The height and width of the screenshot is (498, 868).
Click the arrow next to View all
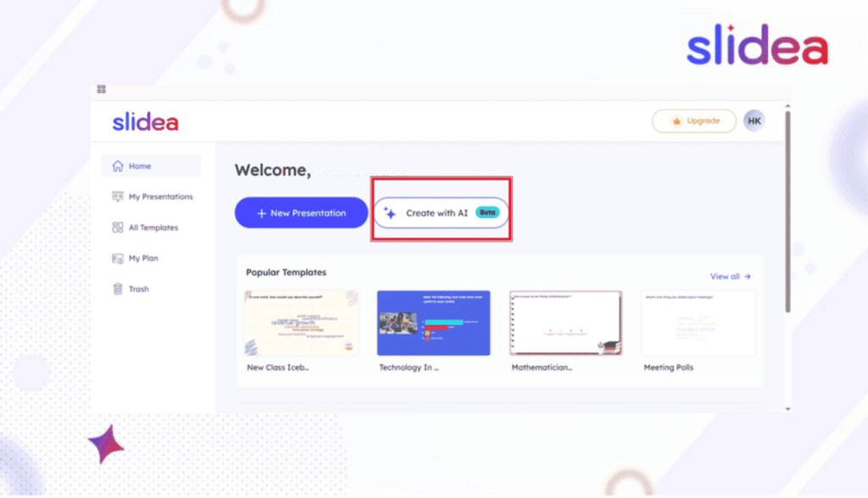pyautogui.click(x=748, y=277)
